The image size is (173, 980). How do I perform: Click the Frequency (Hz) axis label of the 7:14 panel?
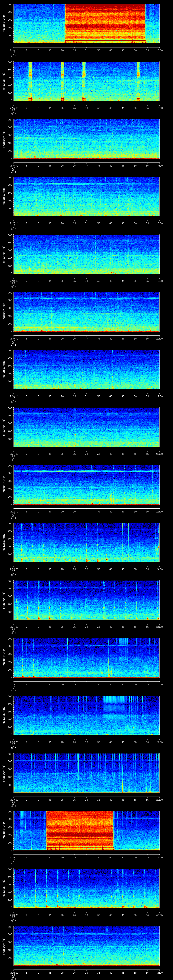pos(4,24)
